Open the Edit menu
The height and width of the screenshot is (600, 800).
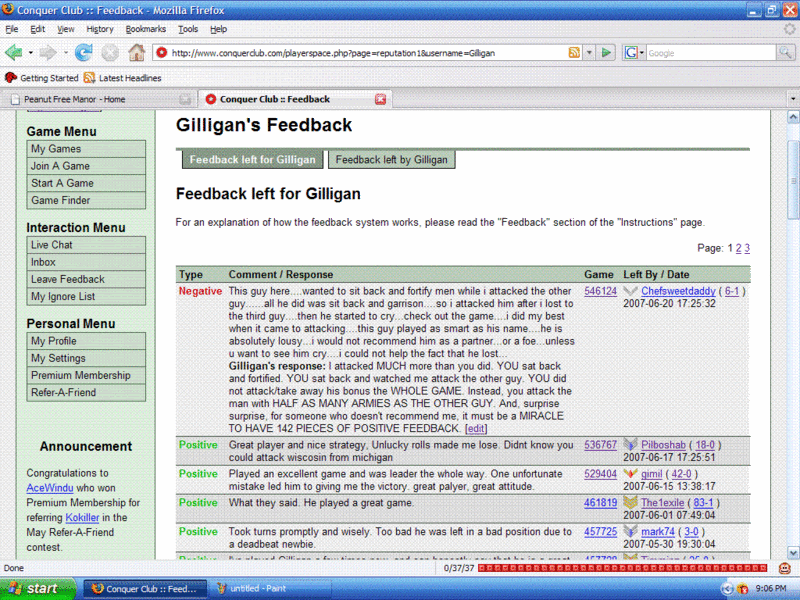[x=38, y=29]
